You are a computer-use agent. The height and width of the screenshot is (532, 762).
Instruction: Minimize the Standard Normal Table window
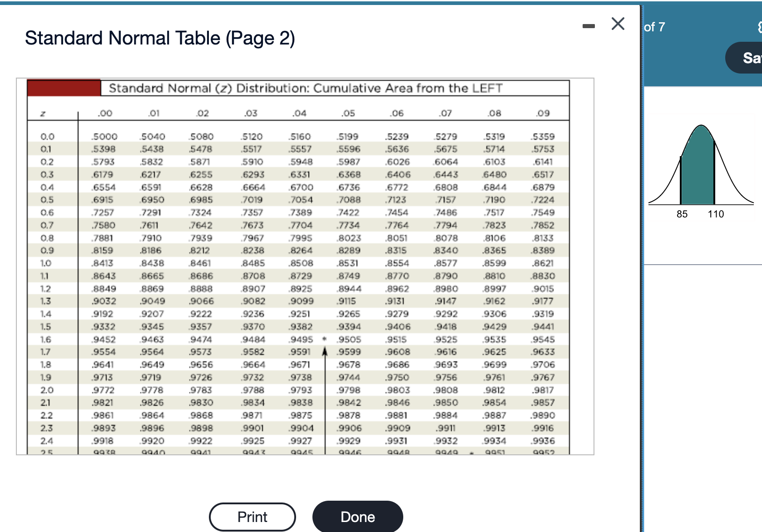(589, 26)
